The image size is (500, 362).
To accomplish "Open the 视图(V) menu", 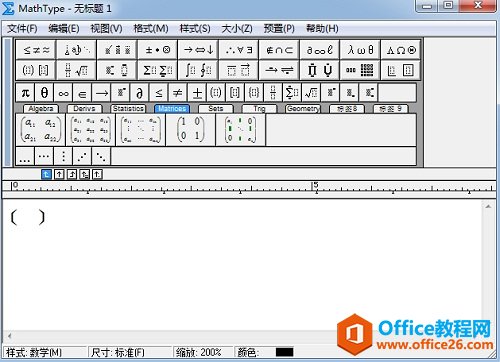I will 106,29.
